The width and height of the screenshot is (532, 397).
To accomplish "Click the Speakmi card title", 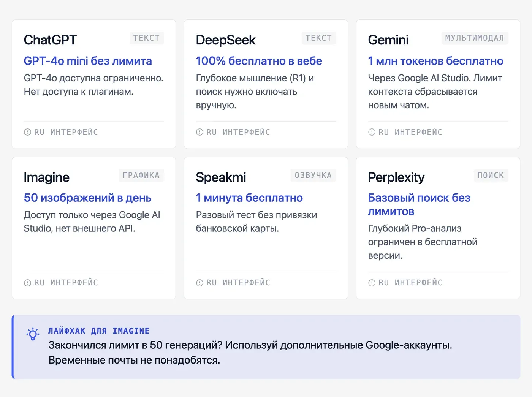I will [x=221, y=177].
